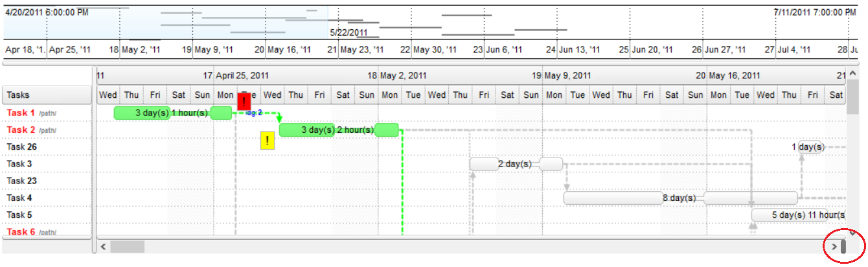This screenshot has height=267, width=868.
Task: Click the April 25, 2011 week header
Action: [x=242, y=76]
